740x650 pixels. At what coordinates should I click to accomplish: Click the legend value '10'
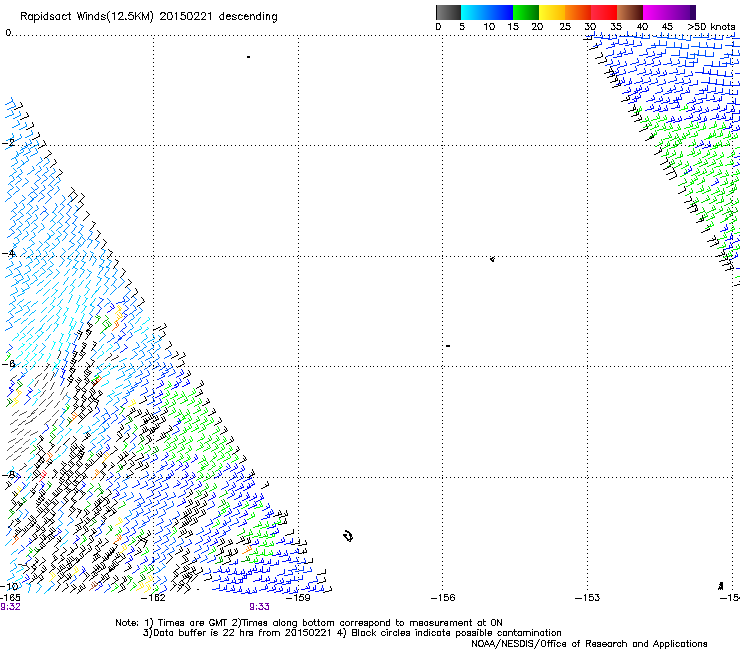click(x=489, y=27)
